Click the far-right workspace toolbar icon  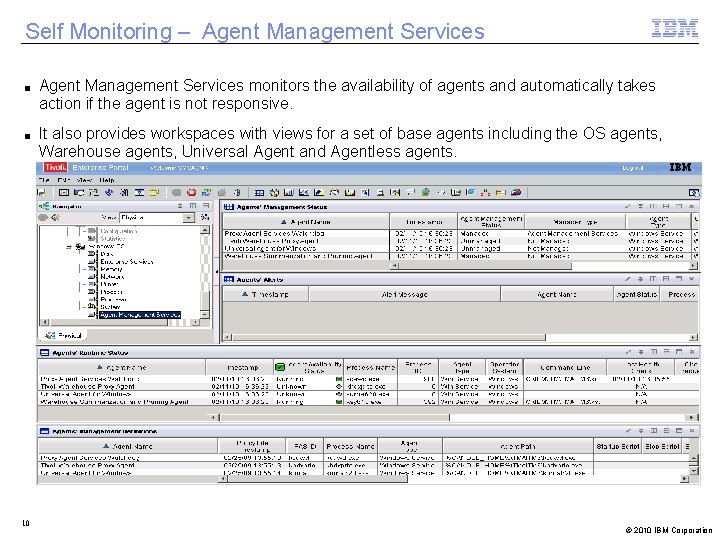[x=694, y=193]
